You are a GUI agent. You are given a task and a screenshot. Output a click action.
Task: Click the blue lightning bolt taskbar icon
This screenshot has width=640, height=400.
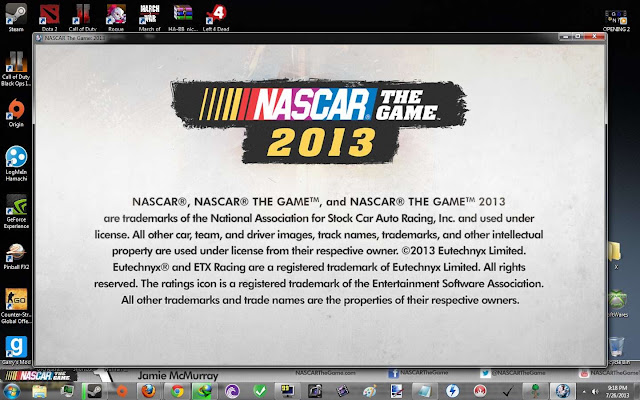[452, 391]
